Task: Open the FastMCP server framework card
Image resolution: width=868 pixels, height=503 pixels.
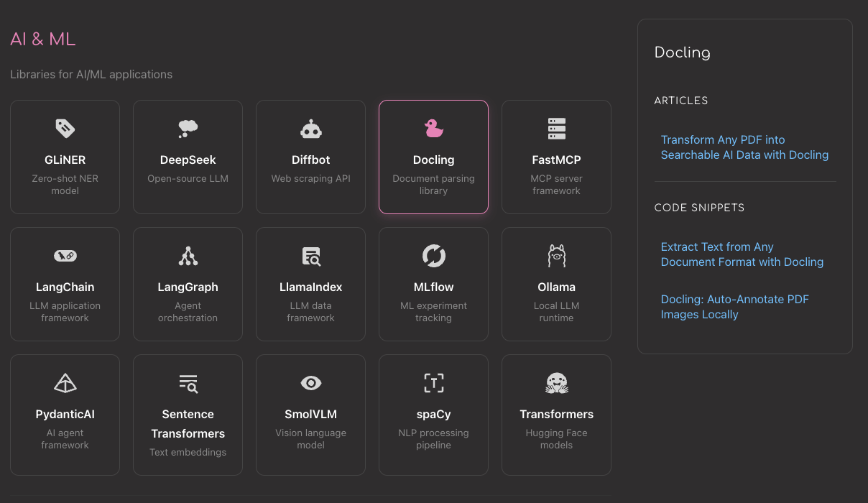Action: point(556,157)
